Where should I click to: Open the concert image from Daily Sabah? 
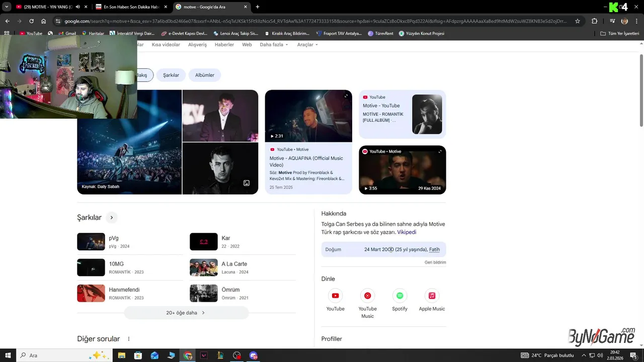pyautogui.click(x=129, y=142)
